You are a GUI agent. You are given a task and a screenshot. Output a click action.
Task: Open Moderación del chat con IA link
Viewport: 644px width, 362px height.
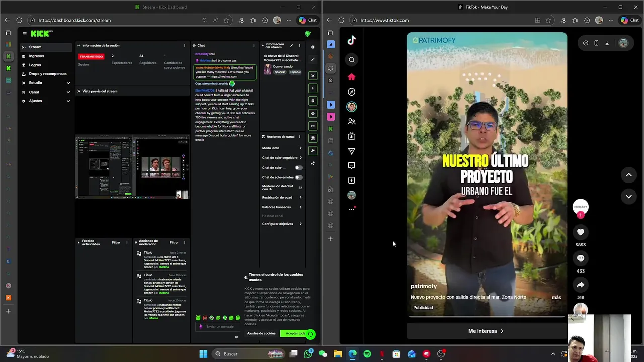point(282,188)
